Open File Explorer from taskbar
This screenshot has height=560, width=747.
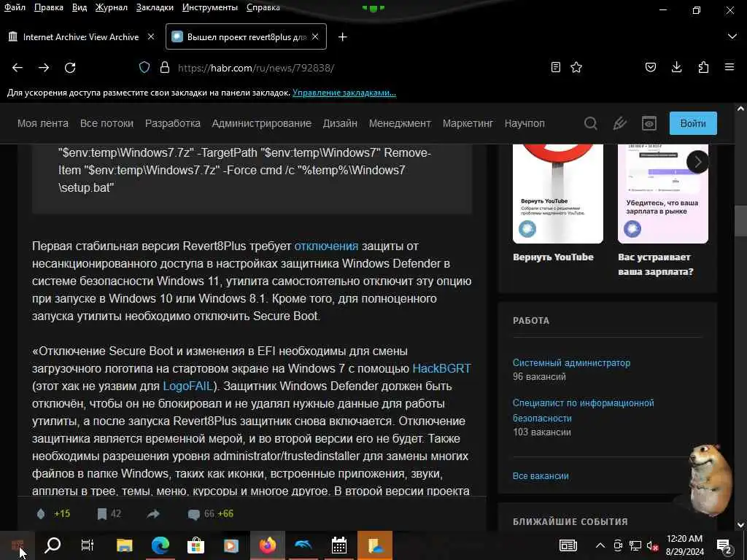coord(124,545)
